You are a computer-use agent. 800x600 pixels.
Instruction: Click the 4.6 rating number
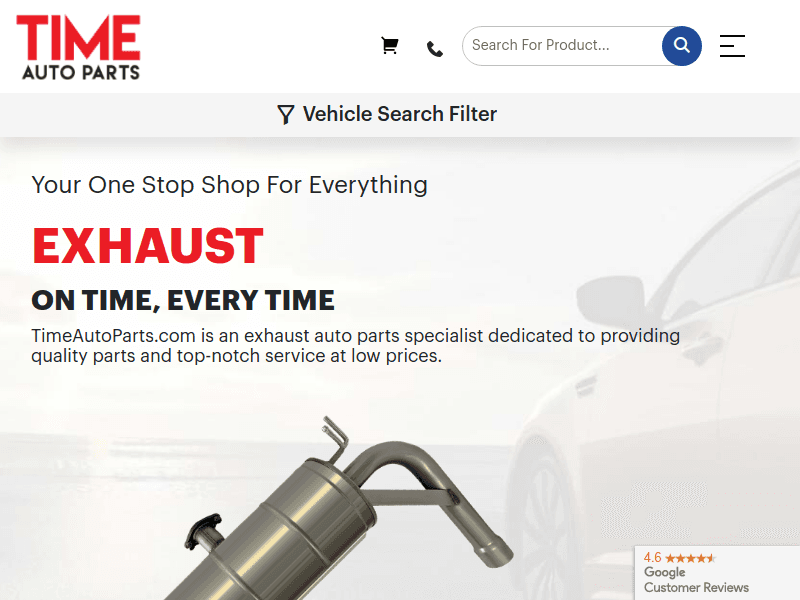pos(652,558)
